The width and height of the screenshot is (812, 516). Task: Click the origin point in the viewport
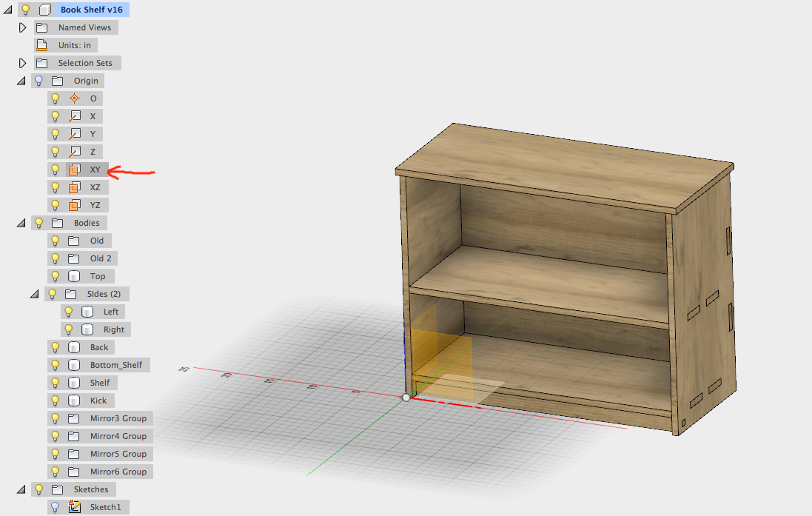click(x=406, y=397)
